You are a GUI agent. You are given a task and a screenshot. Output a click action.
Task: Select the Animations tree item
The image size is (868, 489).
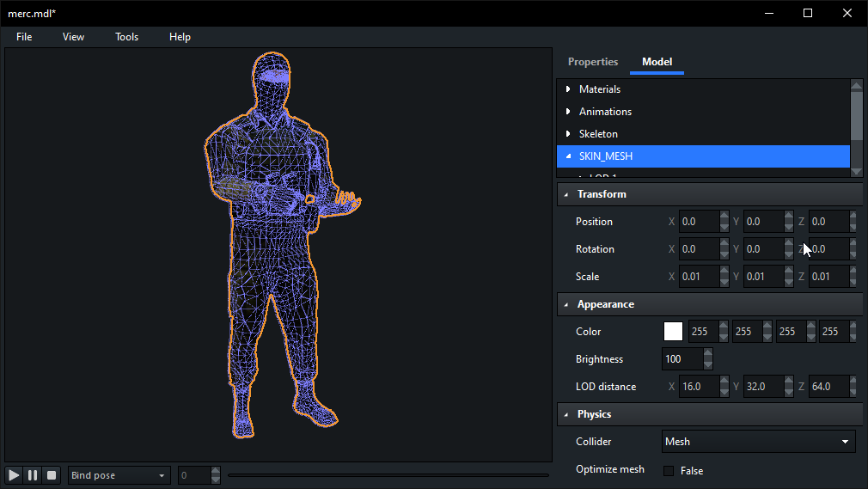pos(605,112)
